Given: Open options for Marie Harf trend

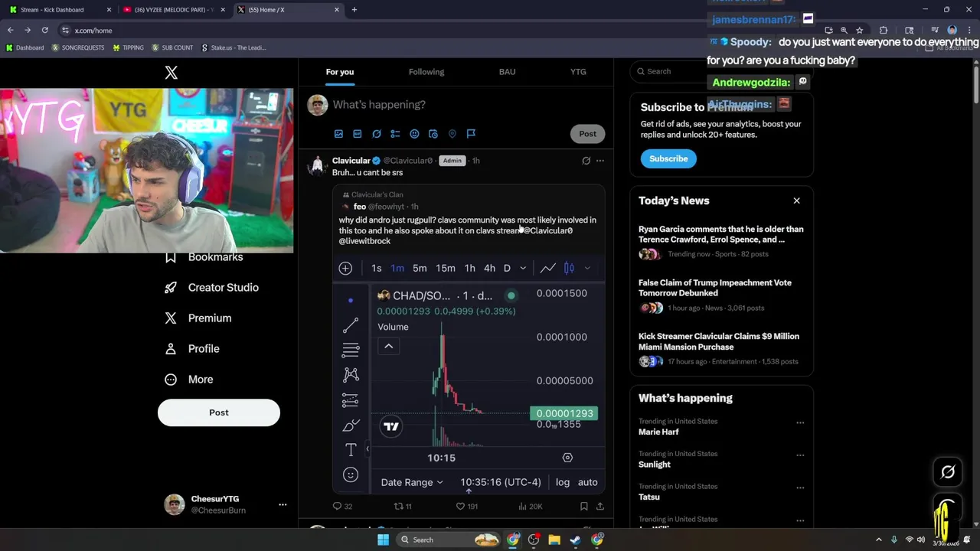Looking at the screenshot, I should click(x=800, y=422).
